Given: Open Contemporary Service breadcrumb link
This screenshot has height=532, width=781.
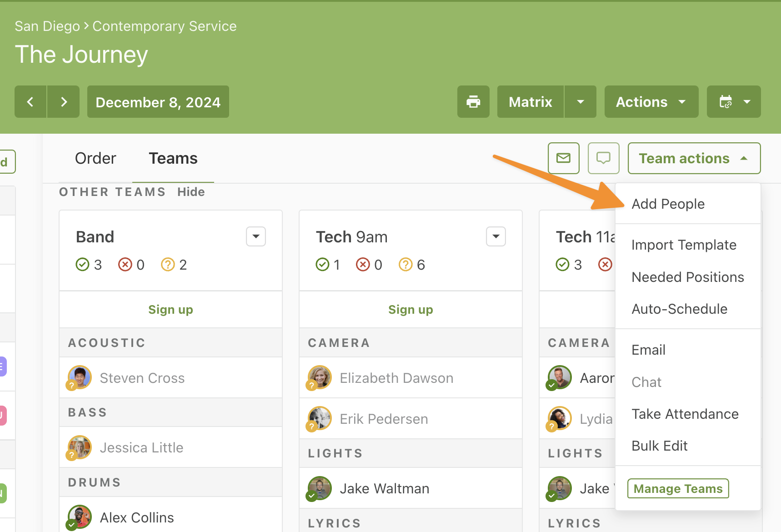Looking at the screenshot, I should pyautogui.click(x=165, y=26).
